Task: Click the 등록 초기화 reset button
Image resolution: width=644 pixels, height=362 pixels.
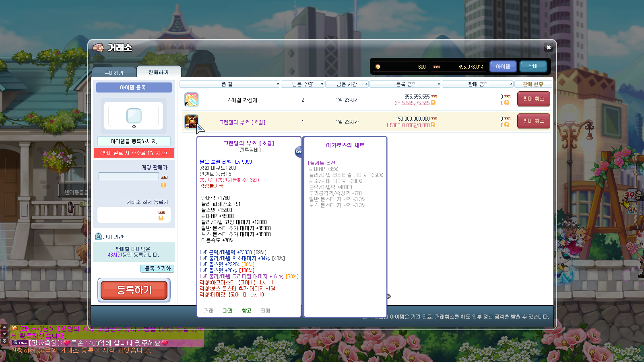Action: pyautogui.click(x=157, y=268)
